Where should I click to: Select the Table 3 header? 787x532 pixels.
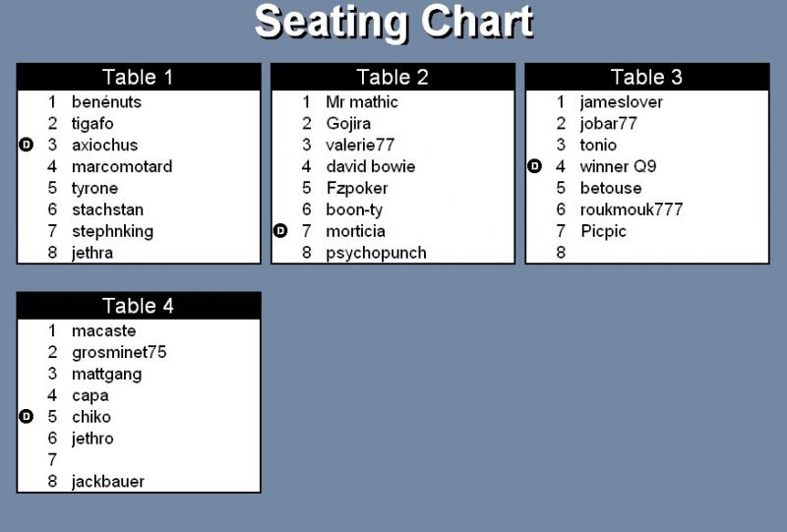pos(647,77)
